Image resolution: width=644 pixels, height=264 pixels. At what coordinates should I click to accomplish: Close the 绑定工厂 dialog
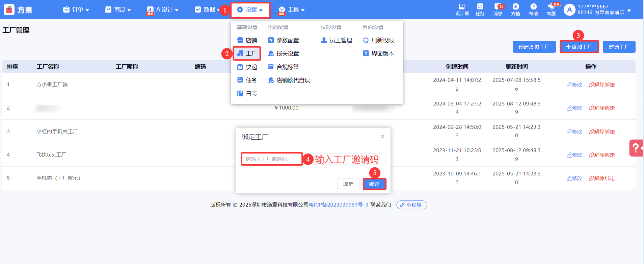[x=382, y=137]
